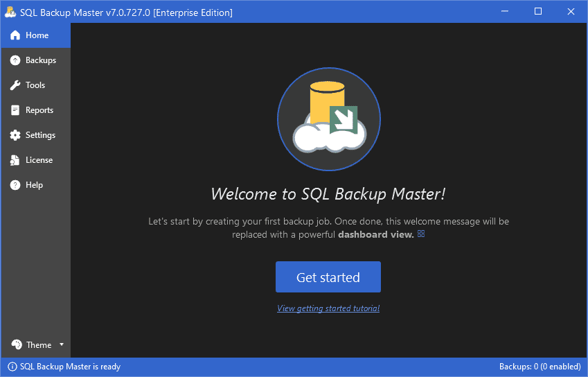Click the large database cloud logo
Screen dimensions: 588x377
coord(329,119)
